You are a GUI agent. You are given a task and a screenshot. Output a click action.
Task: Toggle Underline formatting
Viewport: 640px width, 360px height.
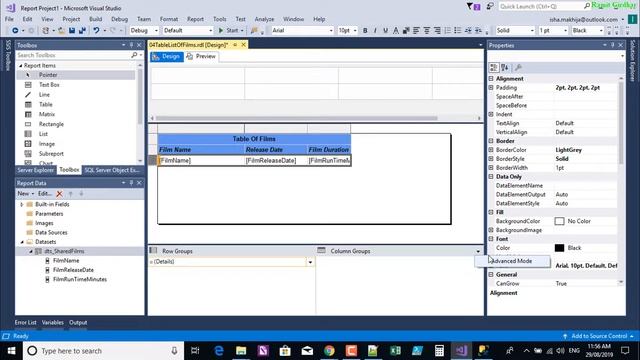(x=385, y=31)
